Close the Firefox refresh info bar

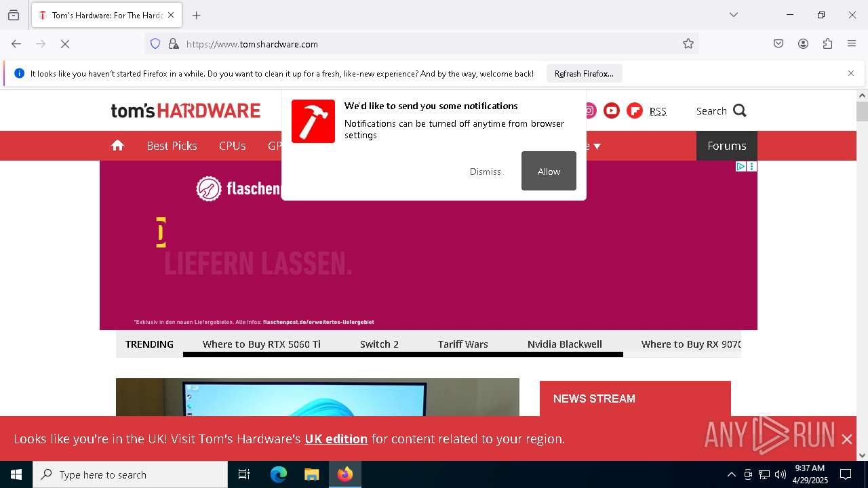click(x=851, y=73)
